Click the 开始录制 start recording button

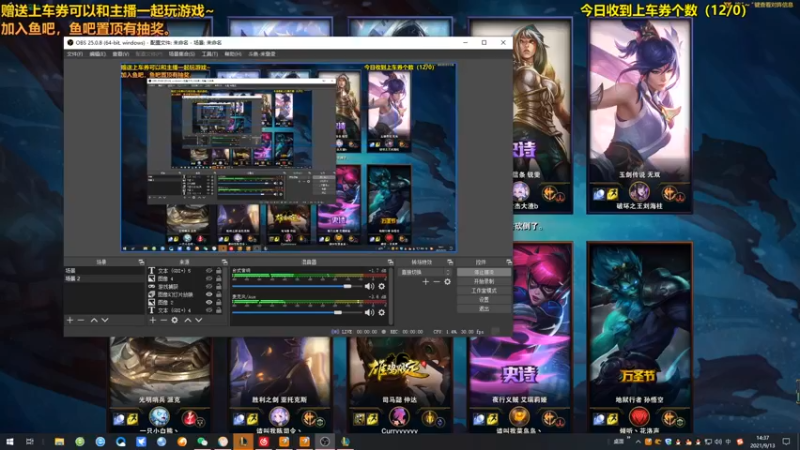point(484,282)
